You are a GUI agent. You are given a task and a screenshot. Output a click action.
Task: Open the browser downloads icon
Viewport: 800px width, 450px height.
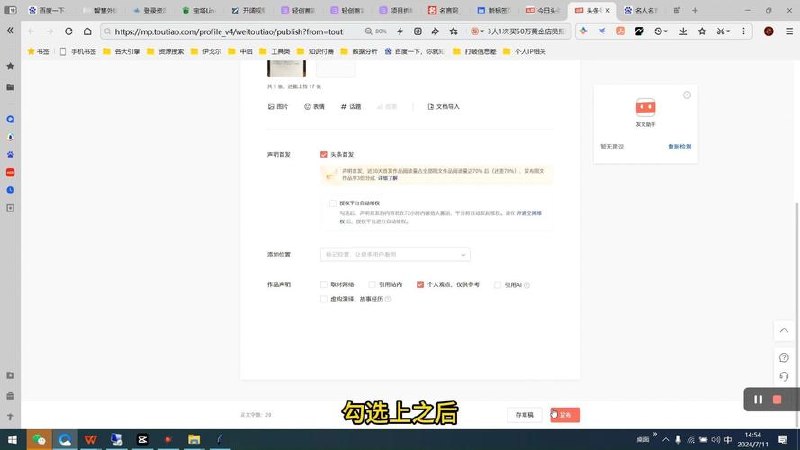(683, 31)
